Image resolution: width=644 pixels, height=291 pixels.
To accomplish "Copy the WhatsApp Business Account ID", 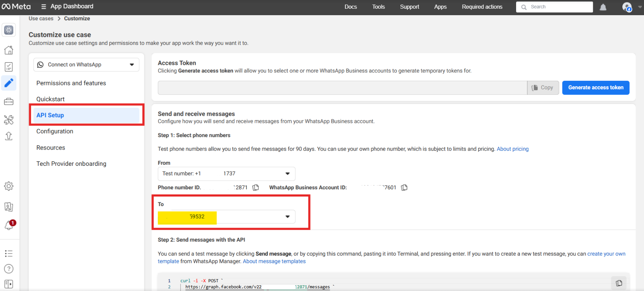I will tap(404, 187).
